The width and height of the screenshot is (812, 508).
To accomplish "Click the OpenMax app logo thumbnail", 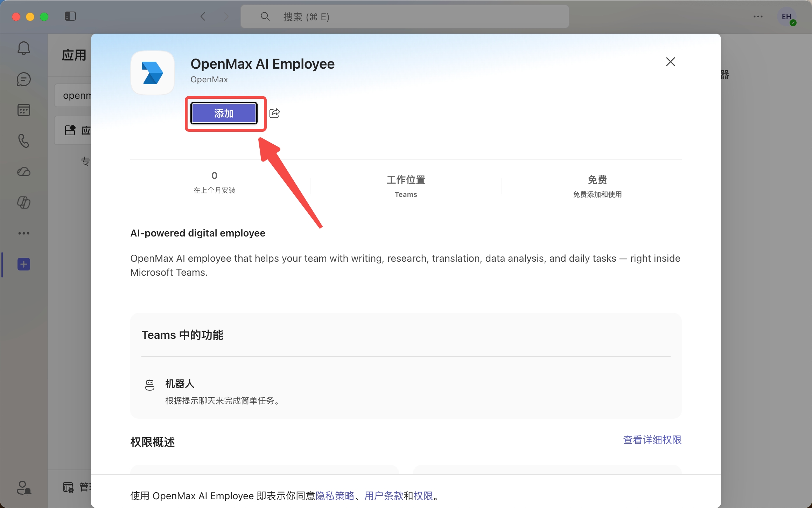I will [x=153, y=73].
